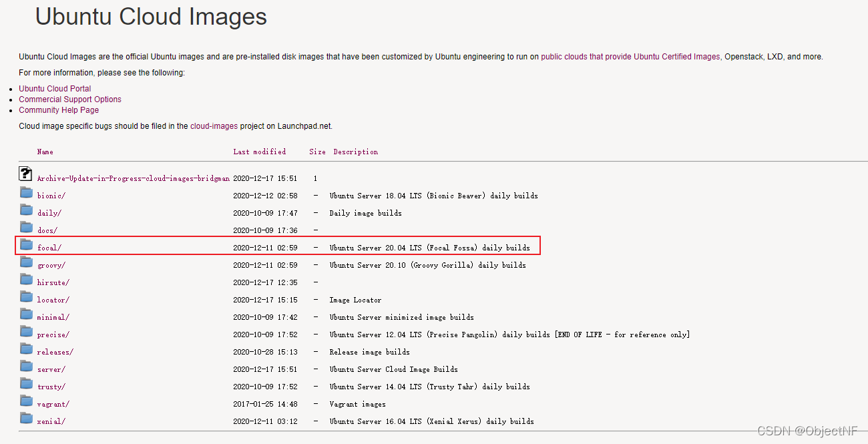Open the cloud-images Launchpad project link
Viewport: 868px width, 444px height.
coord(214,126)
